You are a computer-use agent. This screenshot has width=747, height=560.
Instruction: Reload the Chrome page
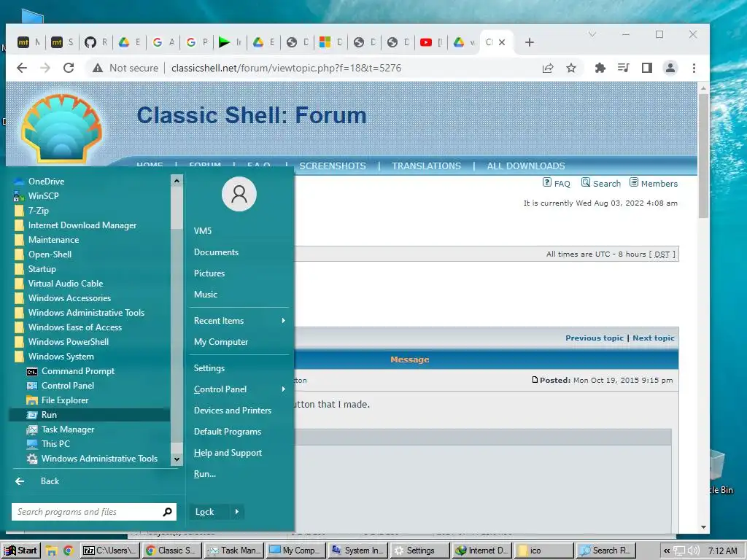coord(69,68)
